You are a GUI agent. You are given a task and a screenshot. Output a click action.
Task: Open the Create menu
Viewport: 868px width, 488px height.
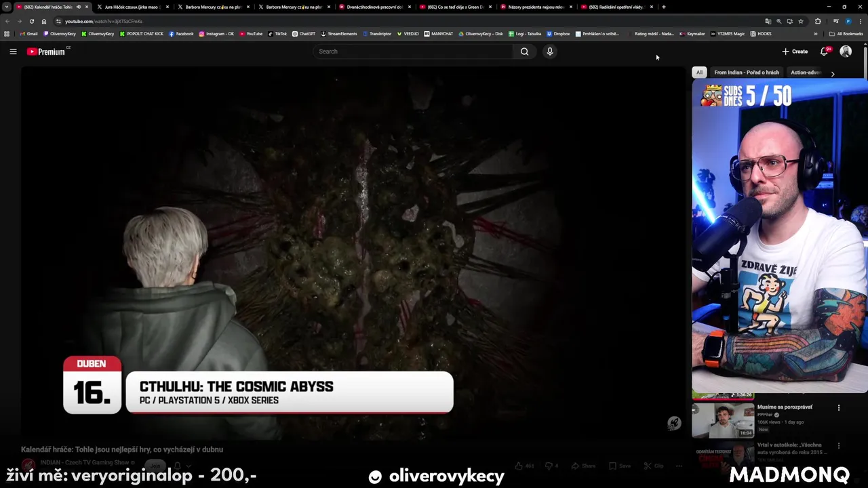coord(795,52)
